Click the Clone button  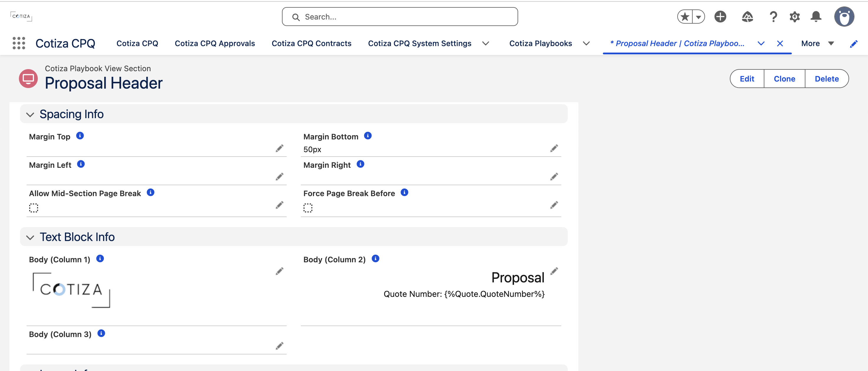click(784, 79)
